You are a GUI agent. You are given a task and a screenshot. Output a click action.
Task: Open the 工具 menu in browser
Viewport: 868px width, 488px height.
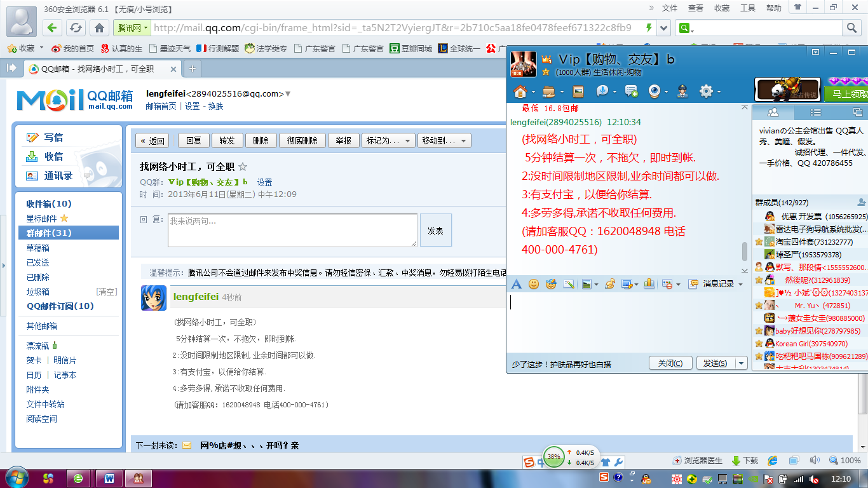(748, 8)
